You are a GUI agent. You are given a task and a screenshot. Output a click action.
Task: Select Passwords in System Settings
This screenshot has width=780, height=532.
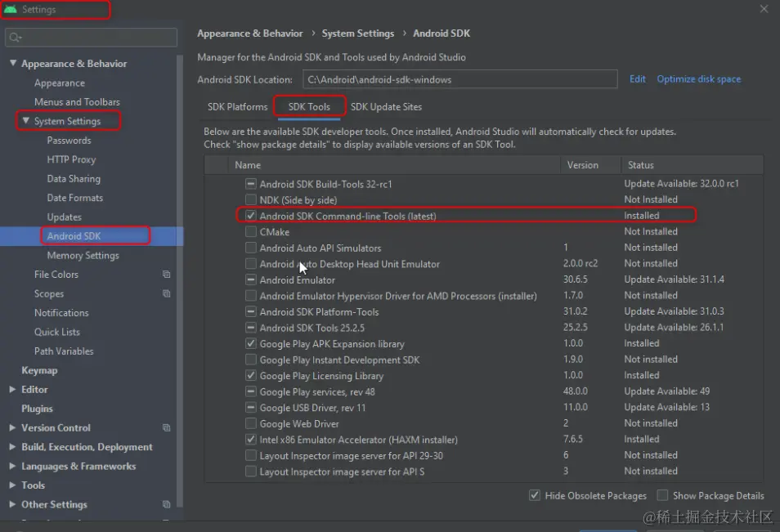[69, 141]
